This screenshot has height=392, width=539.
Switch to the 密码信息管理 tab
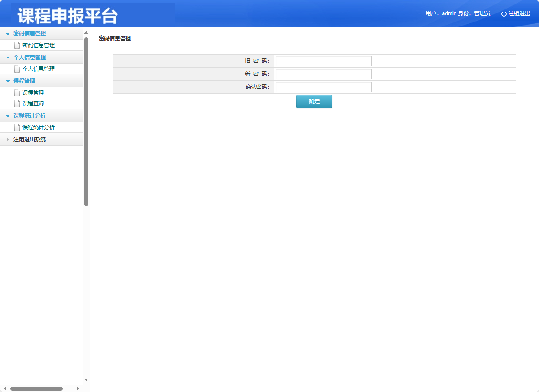tap(114, 38)
